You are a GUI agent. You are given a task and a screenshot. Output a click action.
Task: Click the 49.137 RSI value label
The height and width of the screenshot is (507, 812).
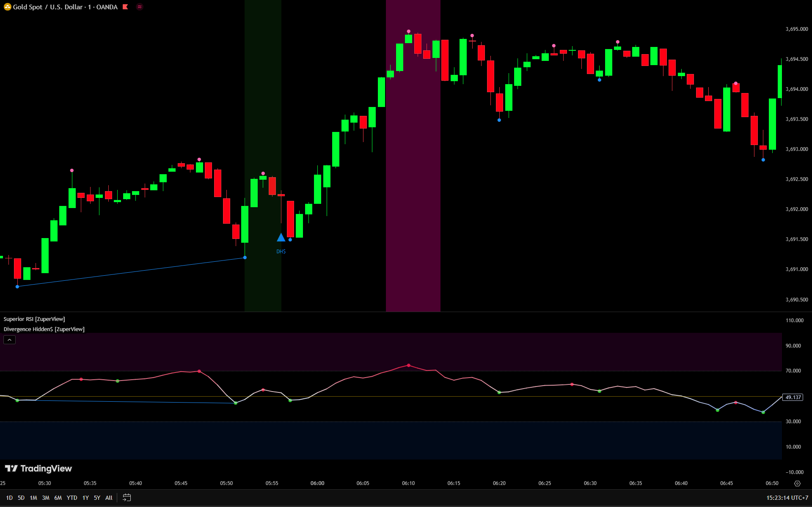(793, 397)
